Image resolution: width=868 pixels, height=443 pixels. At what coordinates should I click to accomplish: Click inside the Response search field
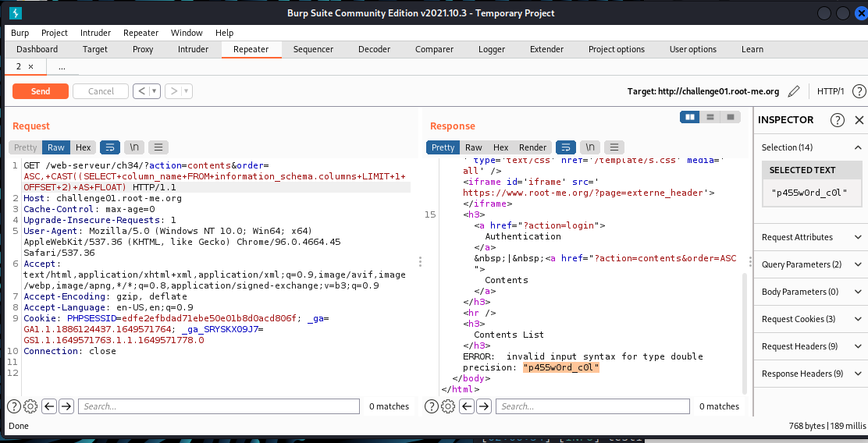click(592, 406)
